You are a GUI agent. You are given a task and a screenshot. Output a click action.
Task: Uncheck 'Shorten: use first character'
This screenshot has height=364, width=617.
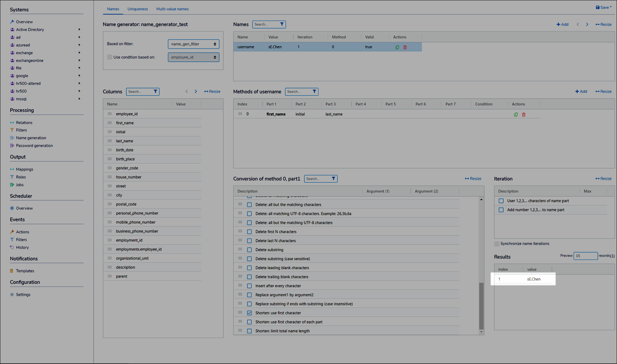249,313
